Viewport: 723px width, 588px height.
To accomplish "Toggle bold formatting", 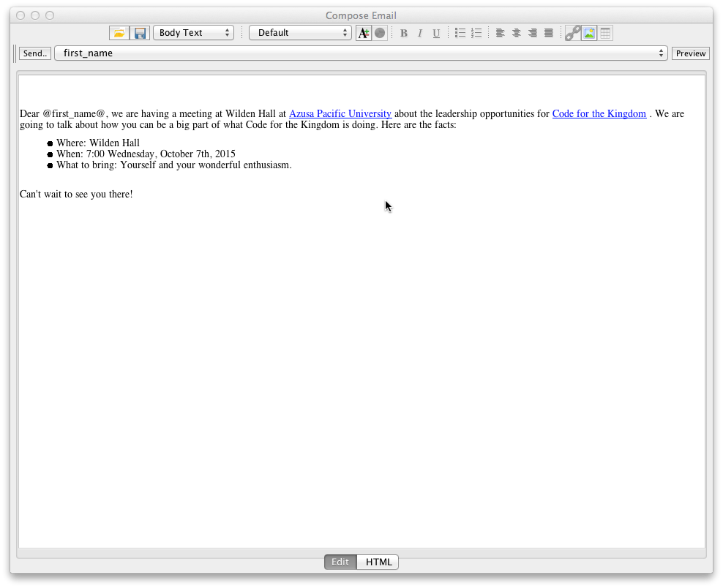I will tap(403, 32).
